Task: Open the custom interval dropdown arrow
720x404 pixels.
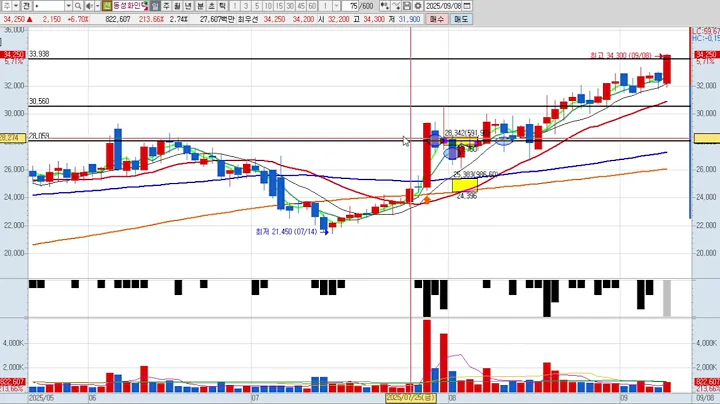Action: (336, 6)
